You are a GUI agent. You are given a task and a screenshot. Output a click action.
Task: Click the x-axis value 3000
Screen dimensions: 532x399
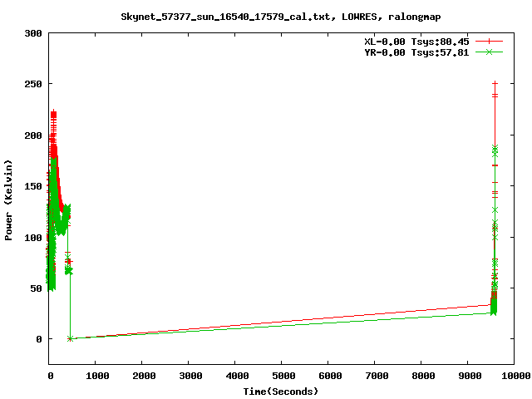click(x=190, y=376)
